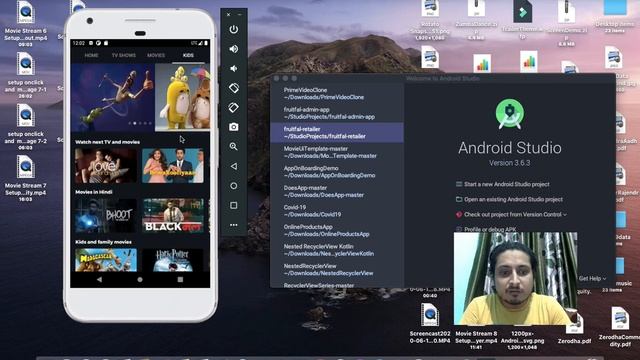Take emulator screenshot with camera icon
This screenshot has height=360, width=640.
tap(233, 127)
